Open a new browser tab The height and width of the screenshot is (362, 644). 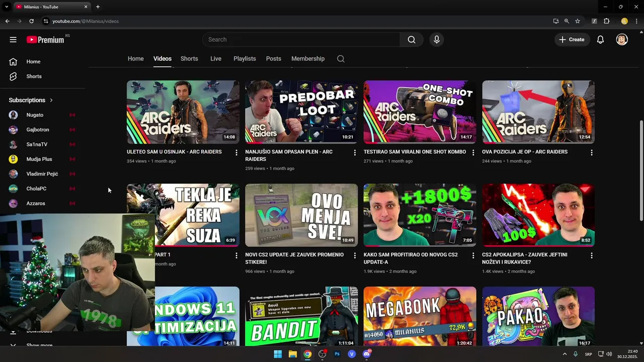(x=98, y=7)
